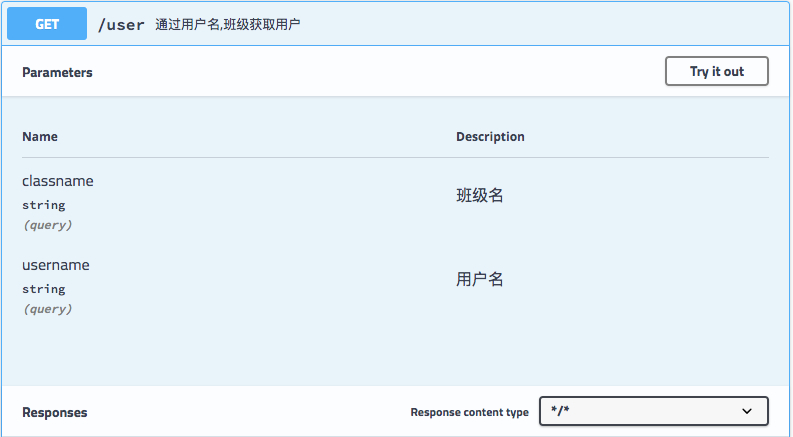Click the chevron arrow in the */* dropdown
This screenshot has height=437, width=793.
[747, 411]
